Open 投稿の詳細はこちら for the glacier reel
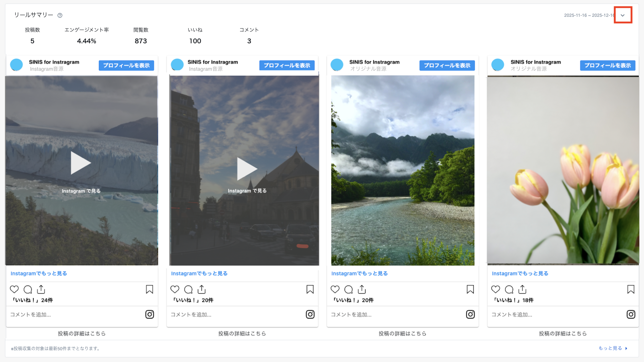Viewport: 644px width, 362px height. pos(82,333)
